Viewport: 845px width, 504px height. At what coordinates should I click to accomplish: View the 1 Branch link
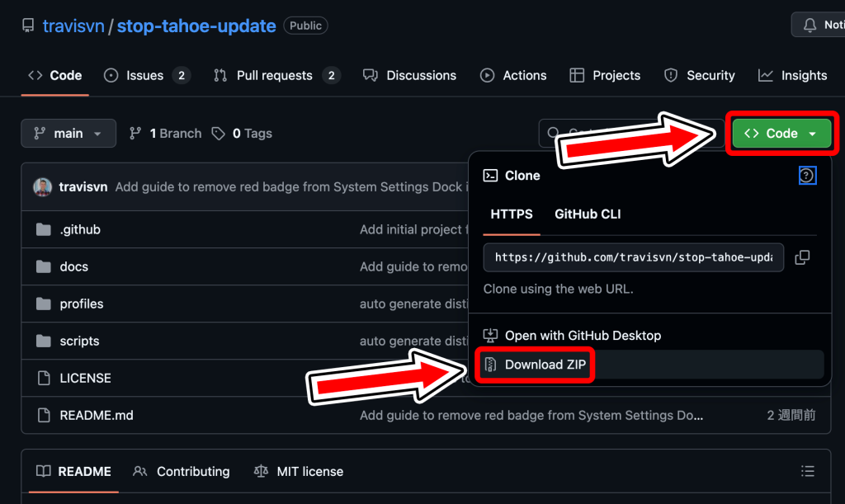coord(175,134)
